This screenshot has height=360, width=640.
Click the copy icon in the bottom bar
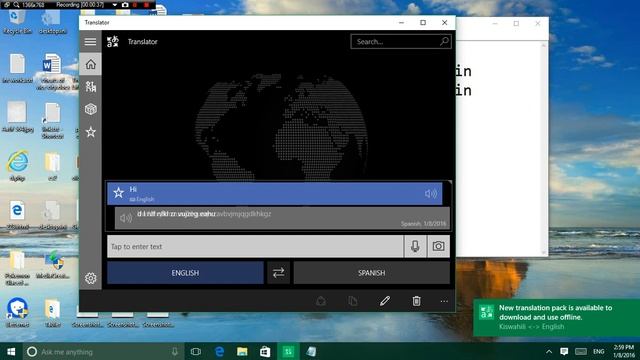353,301
